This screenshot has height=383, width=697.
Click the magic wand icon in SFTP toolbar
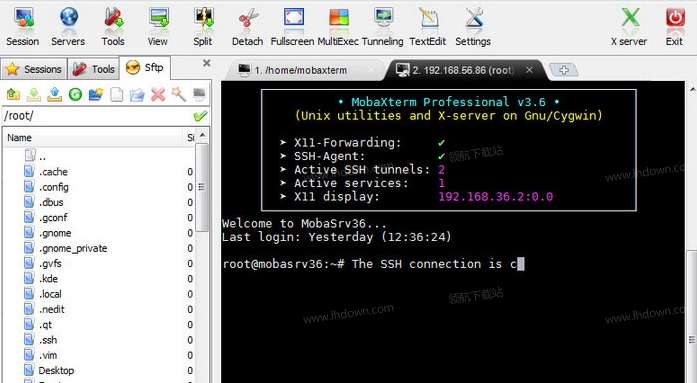click(x=179, y=94)
